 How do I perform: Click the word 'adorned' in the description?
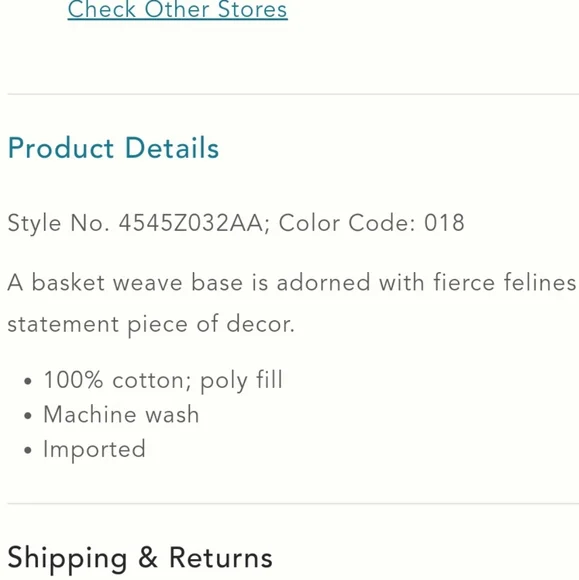323,283
